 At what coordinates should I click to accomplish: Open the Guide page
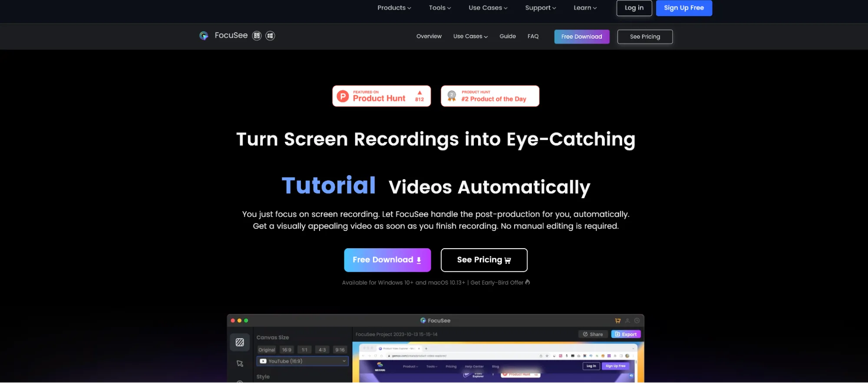click(508, 37)
